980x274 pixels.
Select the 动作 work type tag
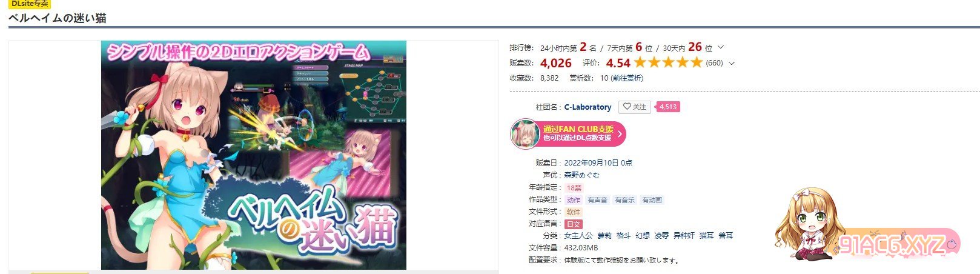click(x=574, y=200)
